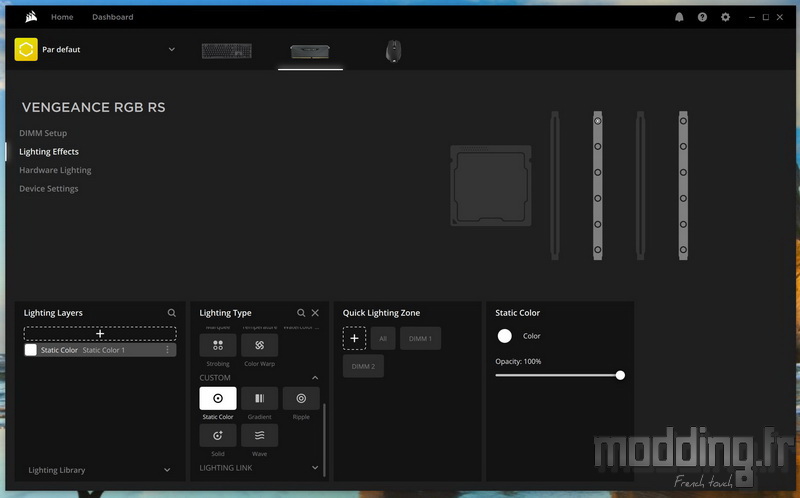Open DIMM Setup section
Viewport: 800px width, 498px height.
[x=43, y=133]
